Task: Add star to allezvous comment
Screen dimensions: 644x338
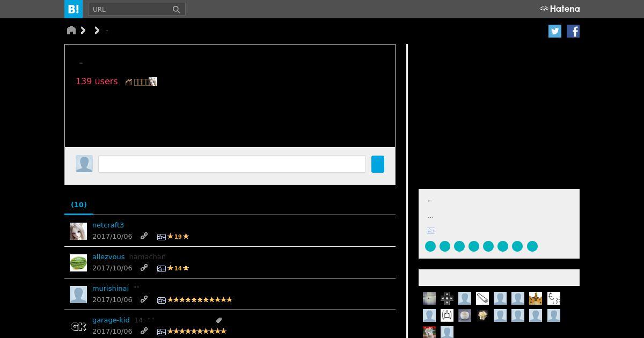Action: (161, 268)
